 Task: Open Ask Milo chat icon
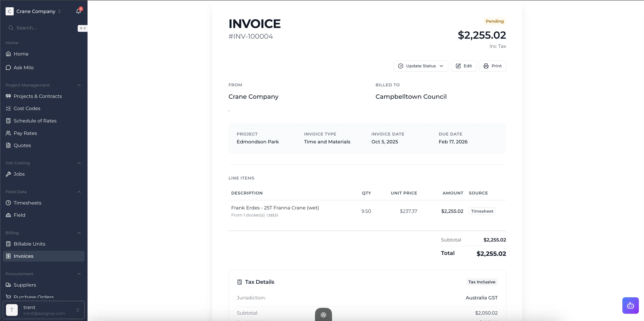(x=8, y=68)
